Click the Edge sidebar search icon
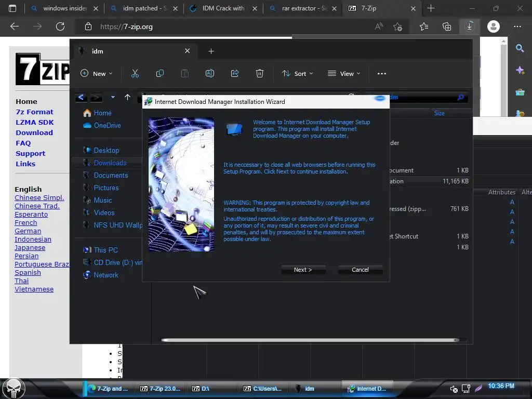Image resolution: width=532 pixels, height=399 pixels. [x=520, y=48]
